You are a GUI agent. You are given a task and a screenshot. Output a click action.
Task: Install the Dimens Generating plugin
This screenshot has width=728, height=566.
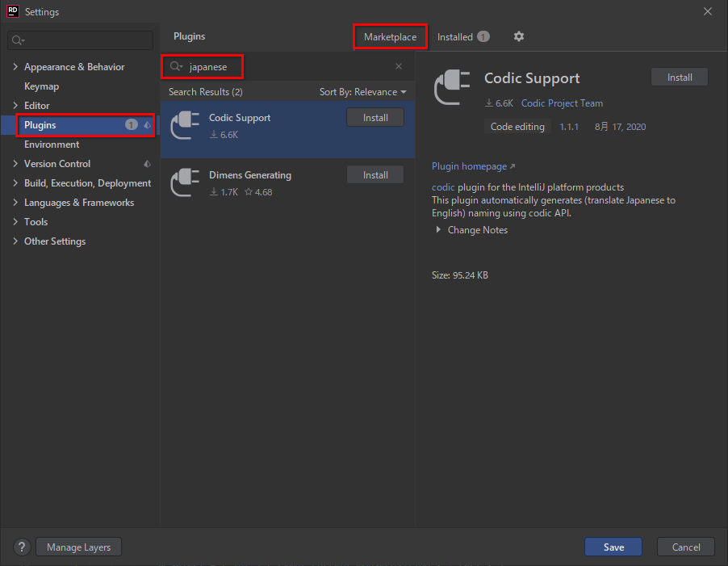coord(375,175)
